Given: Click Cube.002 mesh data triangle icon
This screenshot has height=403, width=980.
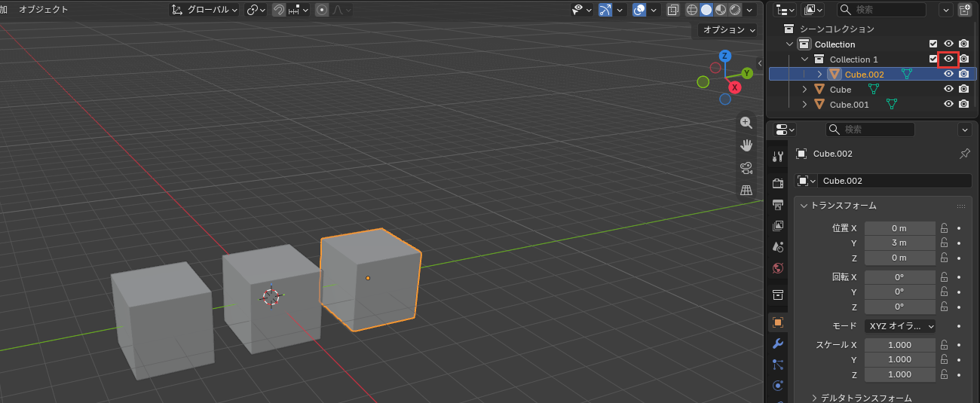Looking at the screenshot, I should pos(907,75).
